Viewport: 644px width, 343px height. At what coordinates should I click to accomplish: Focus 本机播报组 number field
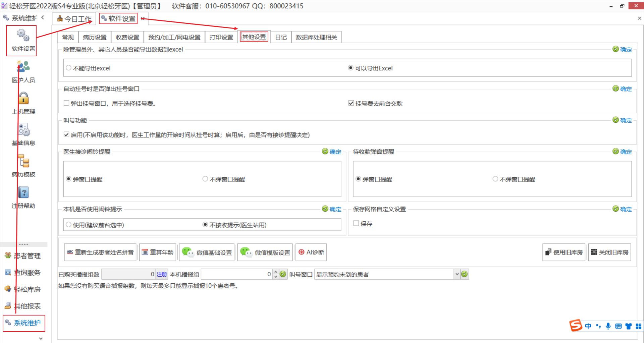236,274
